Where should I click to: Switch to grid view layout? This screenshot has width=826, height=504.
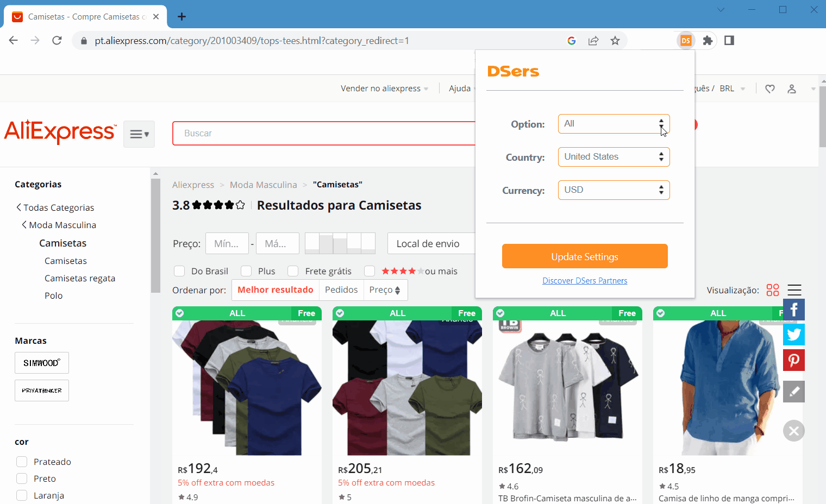click(773, 290)
